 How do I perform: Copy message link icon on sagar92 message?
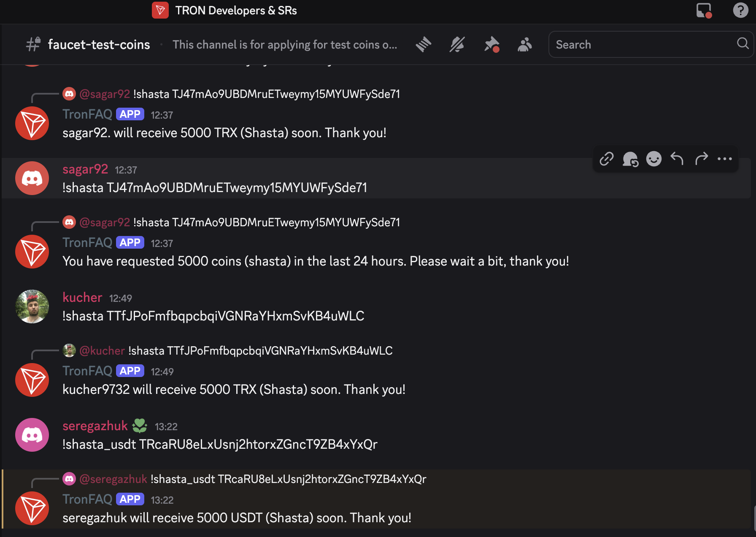pos(607,159)
